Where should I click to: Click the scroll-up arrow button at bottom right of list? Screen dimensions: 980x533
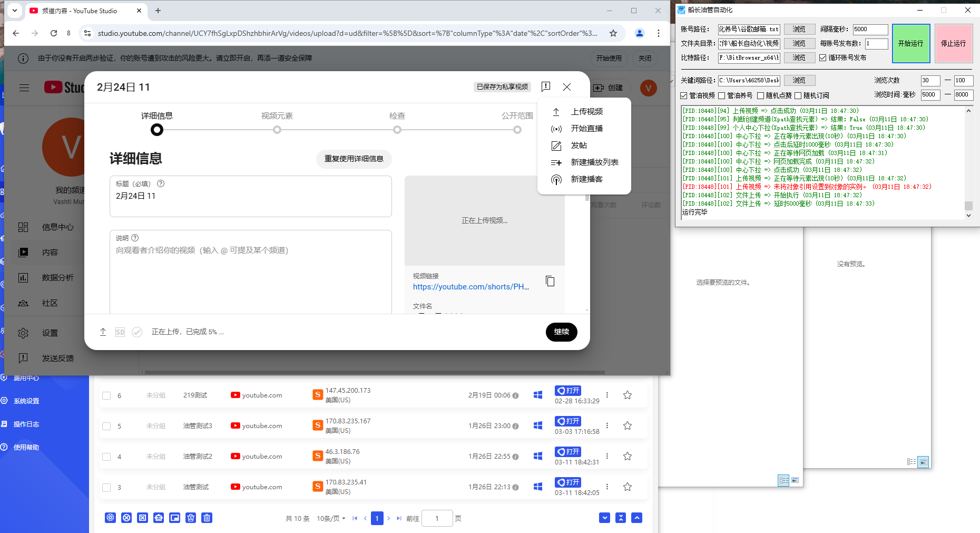[x=637, y=518]
